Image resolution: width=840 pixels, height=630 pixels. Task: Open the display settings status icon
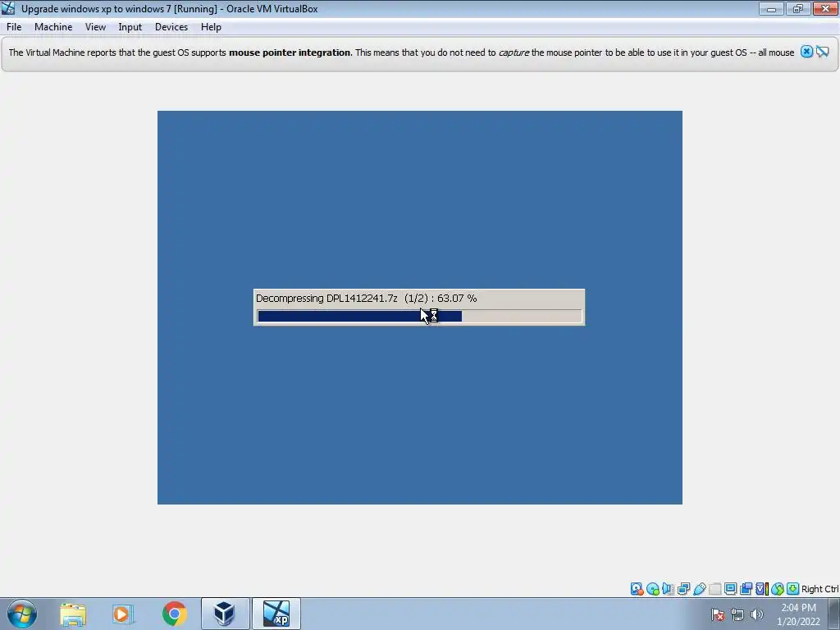(x=730, y=589)
